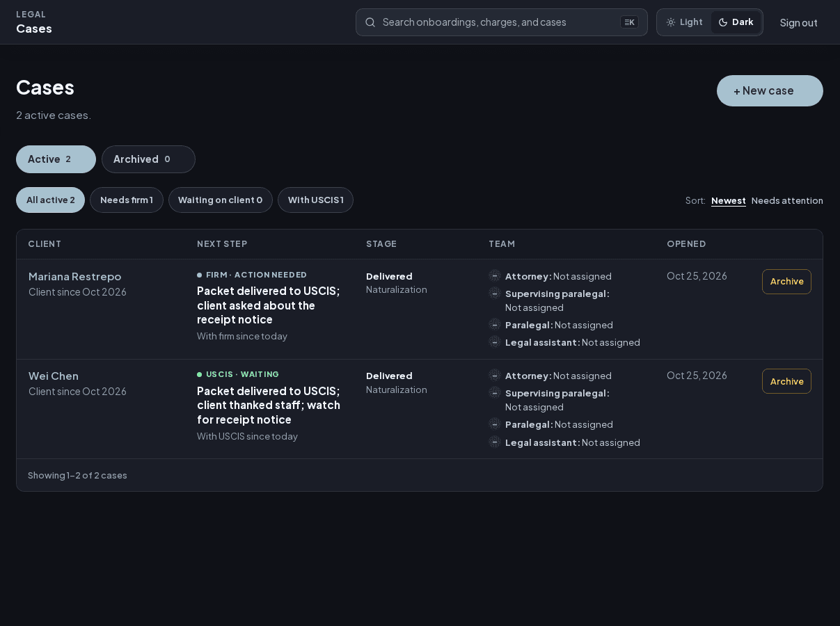
Task: Sort cases by Newest
Action: (x=729, y=200)
